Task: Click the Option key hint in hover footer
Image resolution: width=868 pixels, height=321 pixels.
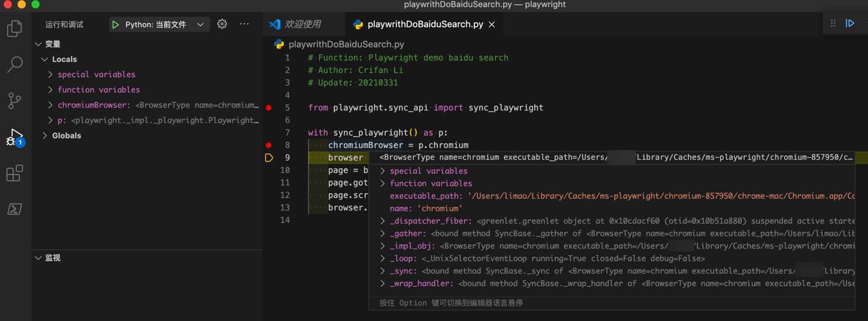Action: (451, 303)
